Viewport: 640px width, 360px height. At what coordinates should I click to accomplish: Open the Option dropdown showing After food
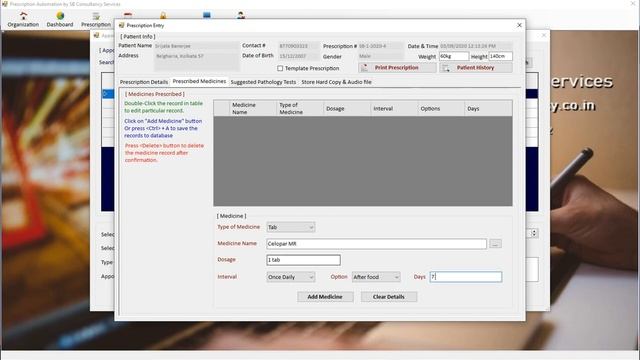(x=376, y=277)
